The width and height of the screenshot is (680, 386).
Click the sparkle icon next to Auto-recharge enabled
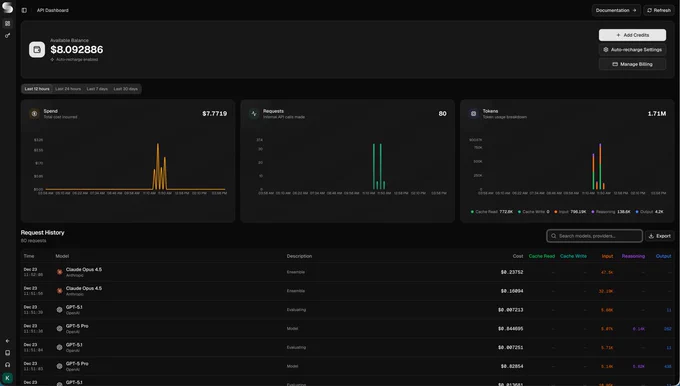tap(52, 60)
